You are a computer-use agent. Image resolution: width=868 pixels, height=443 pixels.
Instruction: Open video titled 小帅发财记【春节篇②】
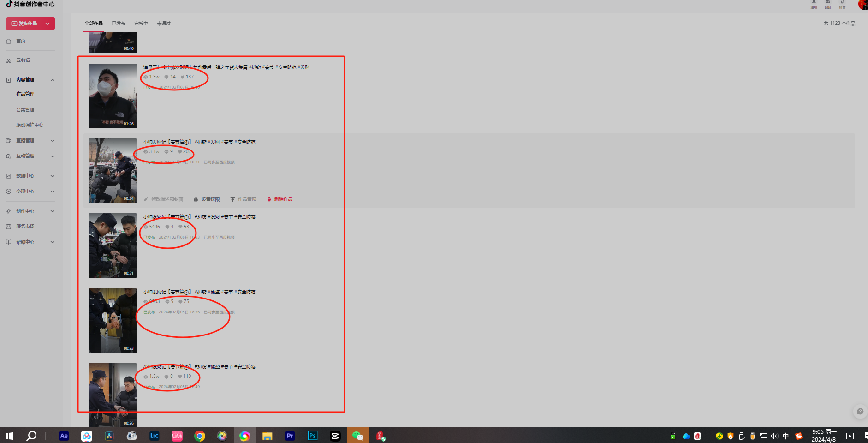199,292
